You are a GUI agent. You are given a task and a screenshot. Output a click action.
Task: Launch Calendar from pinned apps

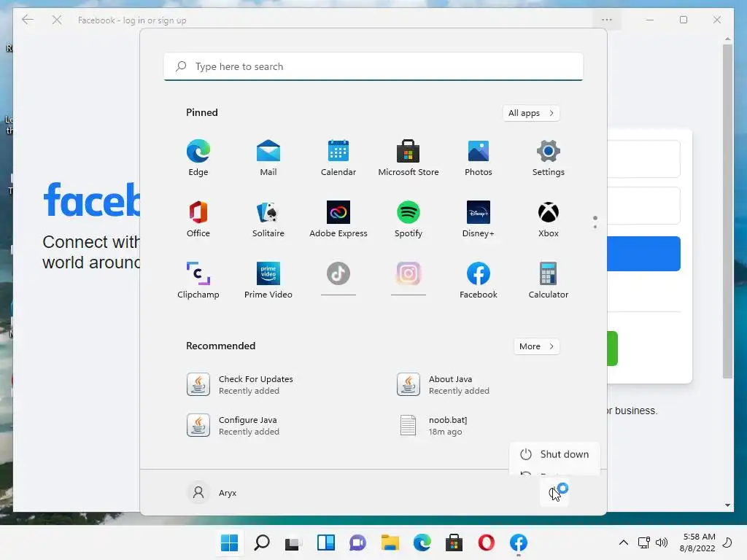[338, 157]
